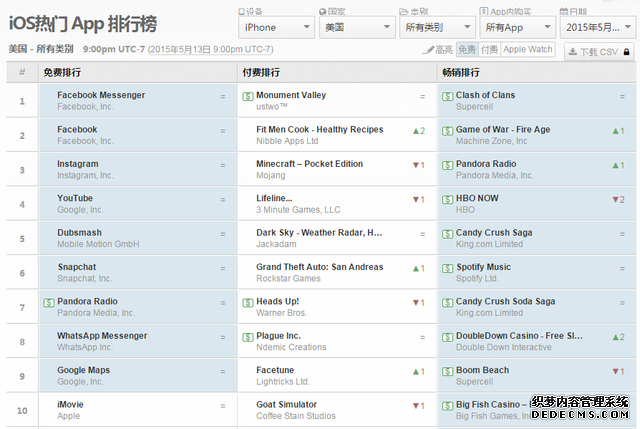Open the Lifeline... app link

(274, 198)
